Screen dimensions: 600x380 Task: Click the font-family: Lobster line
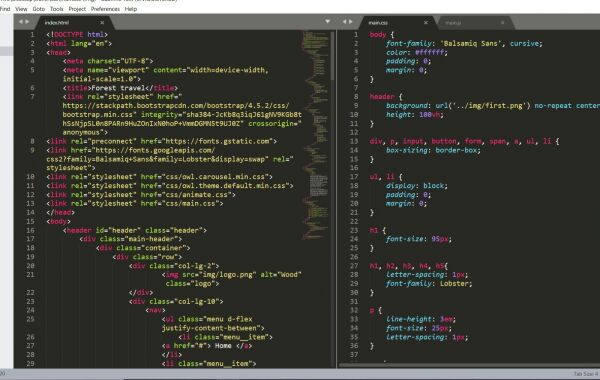pyautogui.click(x=429, y=284)
